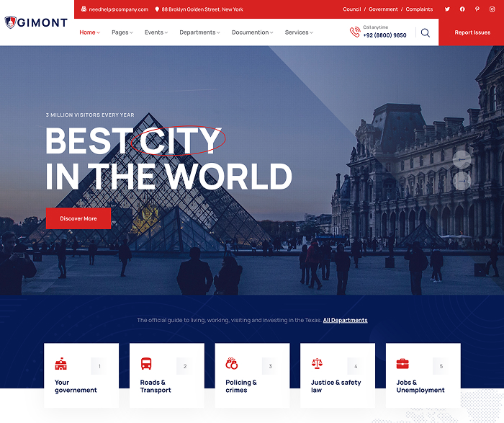The width and height of the screenshot is (504, 423).
Task: Follow the All Departments link
Action: (345, 320)
